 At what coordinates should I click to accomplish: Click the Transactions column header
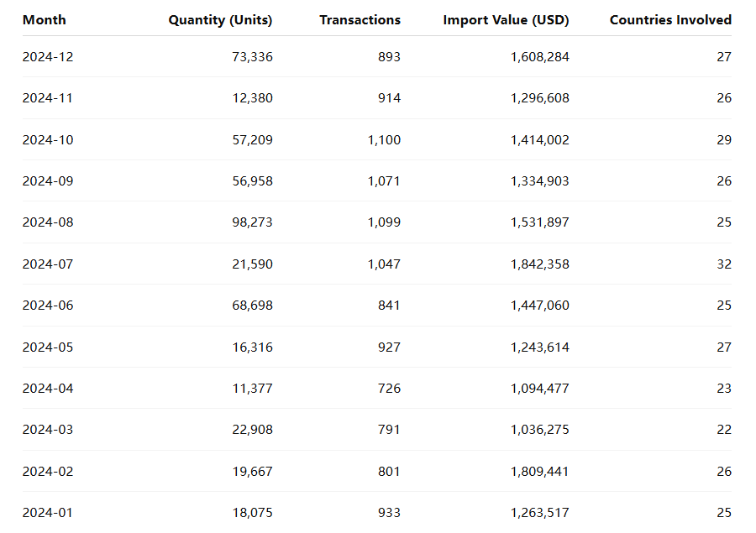point(360,20)
